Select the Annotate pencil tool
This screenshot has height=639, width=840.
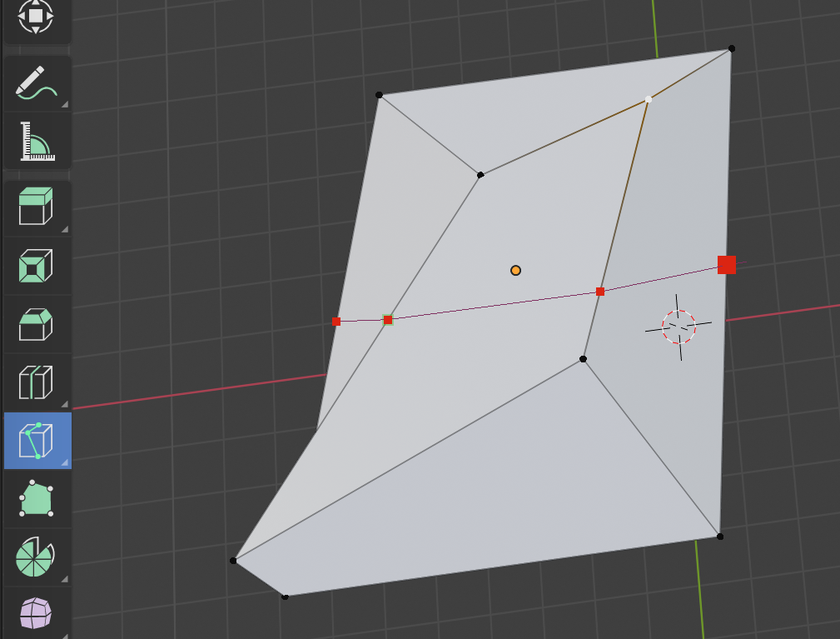pyautogui.click(x=37, y=83)
